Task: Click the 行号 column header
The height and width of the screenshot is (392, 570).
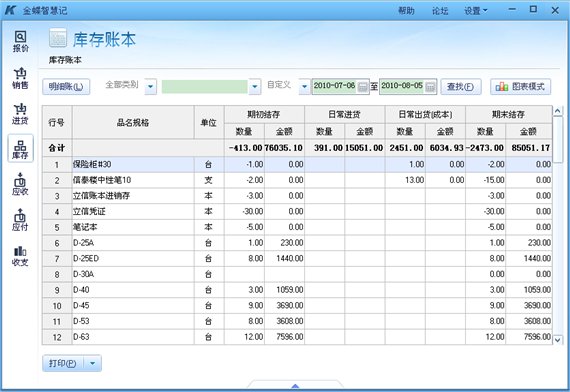Action: click(x=57, y=123)
